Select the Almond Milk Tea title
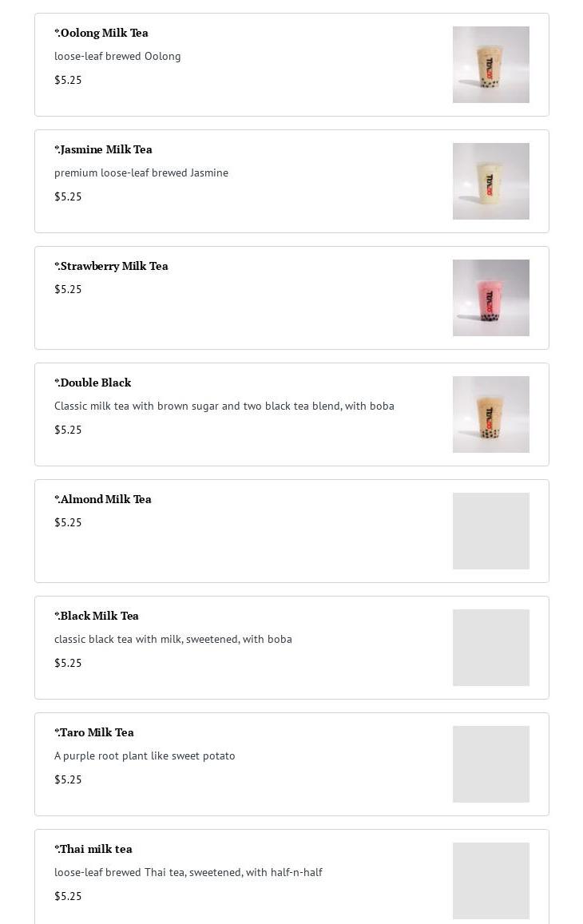Viewport: 583px width, 924px height. 102,500
